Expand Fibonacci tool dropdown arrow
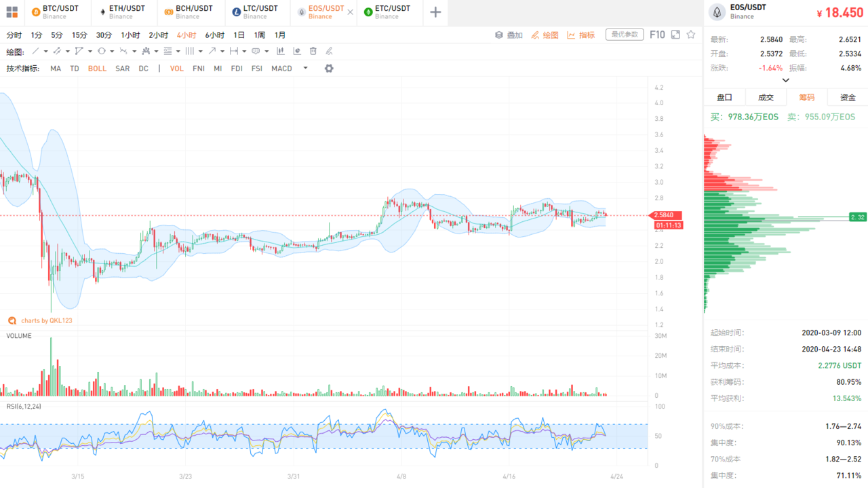The image size is (868, 488). (178, 52)
